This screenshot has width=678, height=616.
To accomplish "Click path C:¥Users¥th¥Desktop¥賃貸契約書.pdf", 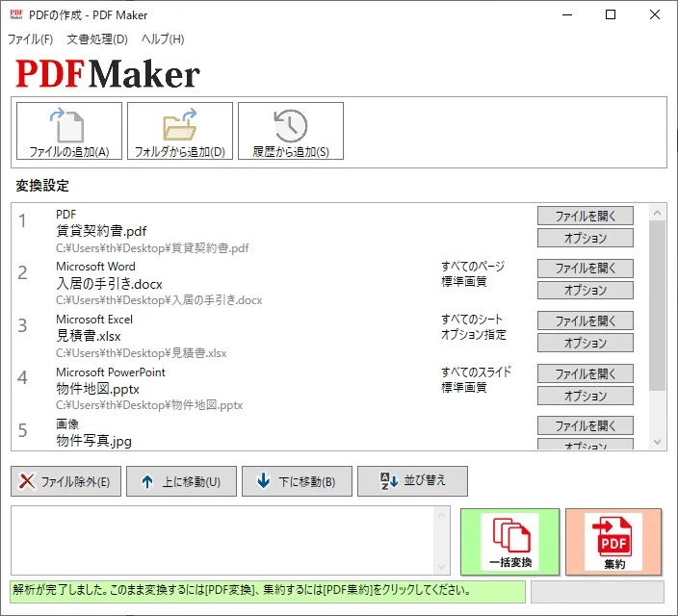I will point(152,248).
